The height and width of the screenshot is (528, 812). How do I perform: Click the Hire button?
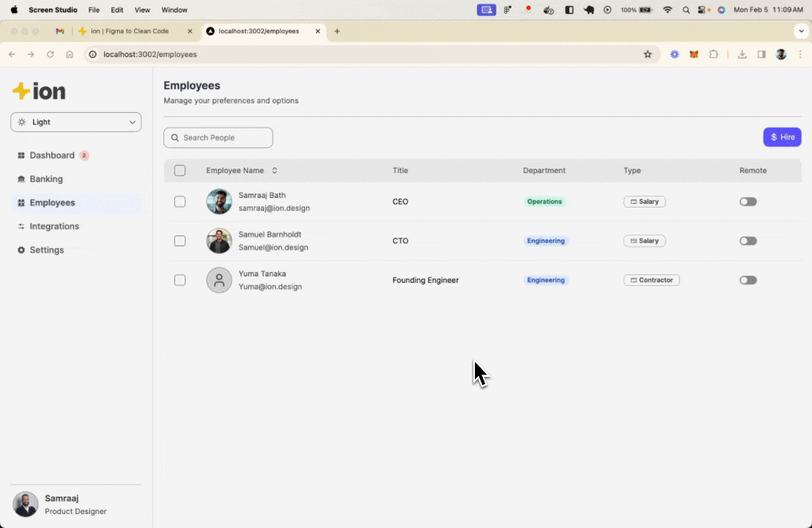click(x=782, y=137)
